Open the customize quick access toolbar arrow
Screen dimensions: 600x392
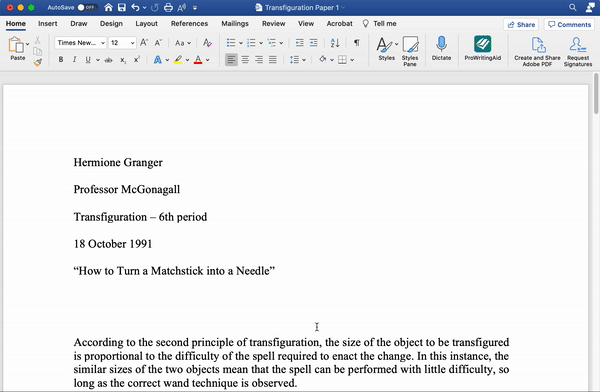(195, 8)
